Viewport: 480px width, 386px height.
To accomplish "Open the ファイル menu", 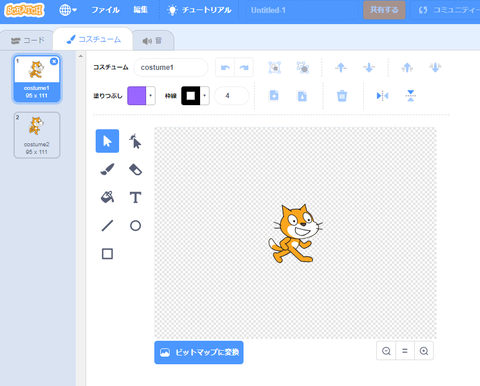I will tap(105, 10).
